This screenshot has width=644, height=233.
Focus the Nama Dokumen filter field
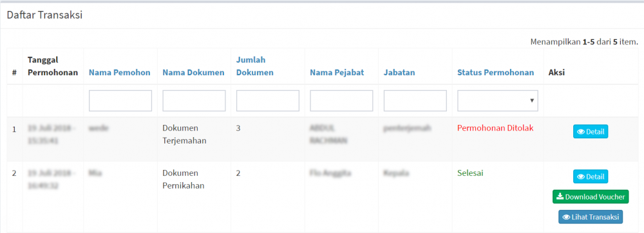(x=194, y=101)
